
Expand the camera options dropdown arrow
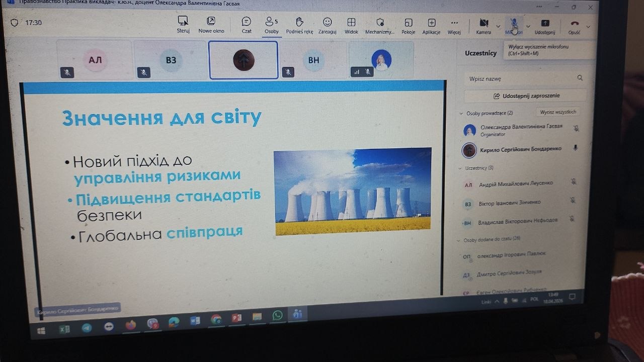coord(498,26)
